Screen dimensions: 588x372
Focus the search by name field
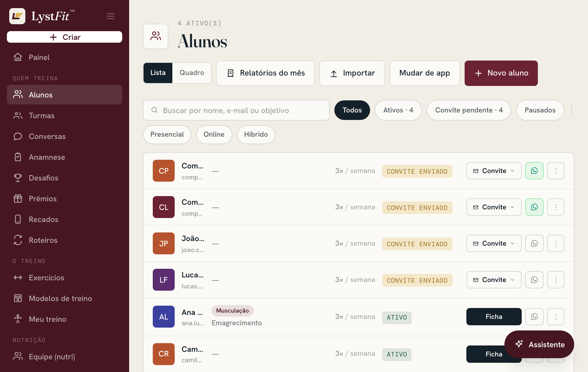pyautogui.click(x=236, y=110)
